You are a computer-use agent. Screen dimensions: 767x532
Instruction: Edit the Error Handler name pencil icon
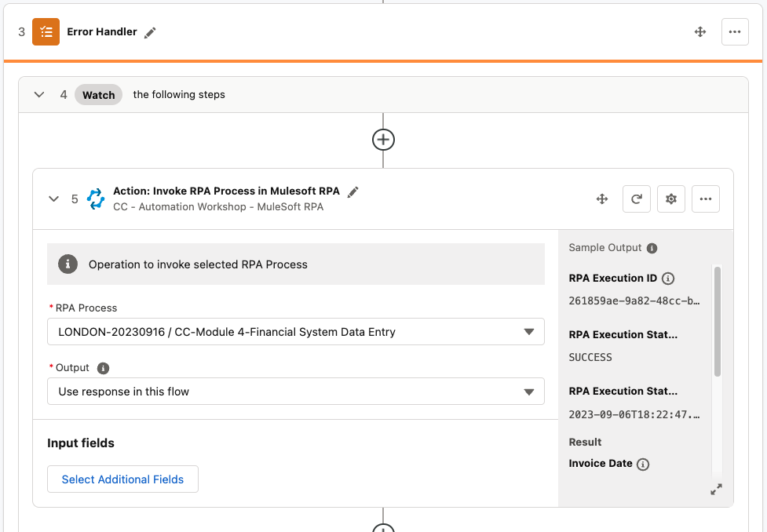tap(151, 32)
